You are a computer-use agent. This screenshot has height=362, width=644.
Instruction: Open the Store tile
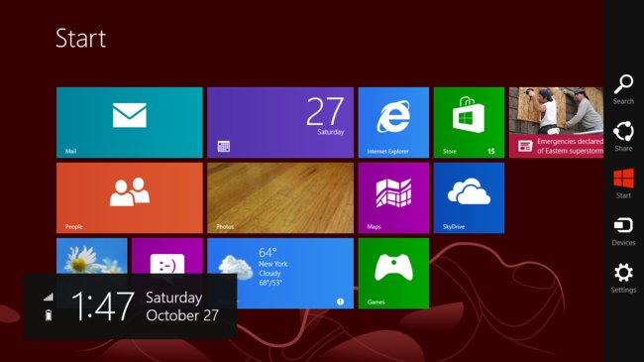click(x=469, y=122)
